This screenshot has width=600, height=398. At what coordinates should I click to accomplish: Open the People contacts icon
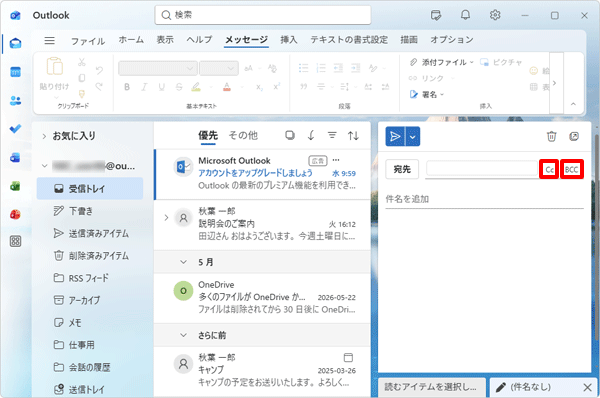coord(15,101)
